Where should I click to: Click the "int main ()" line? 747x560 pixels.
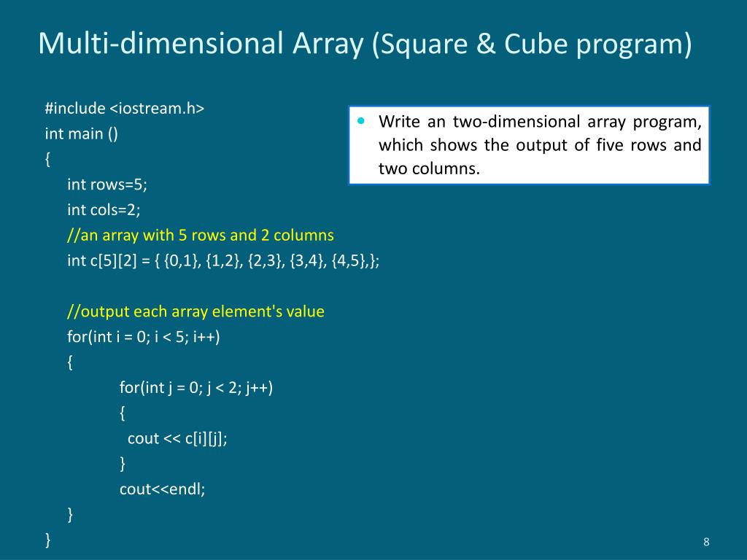tap(82, 134)
